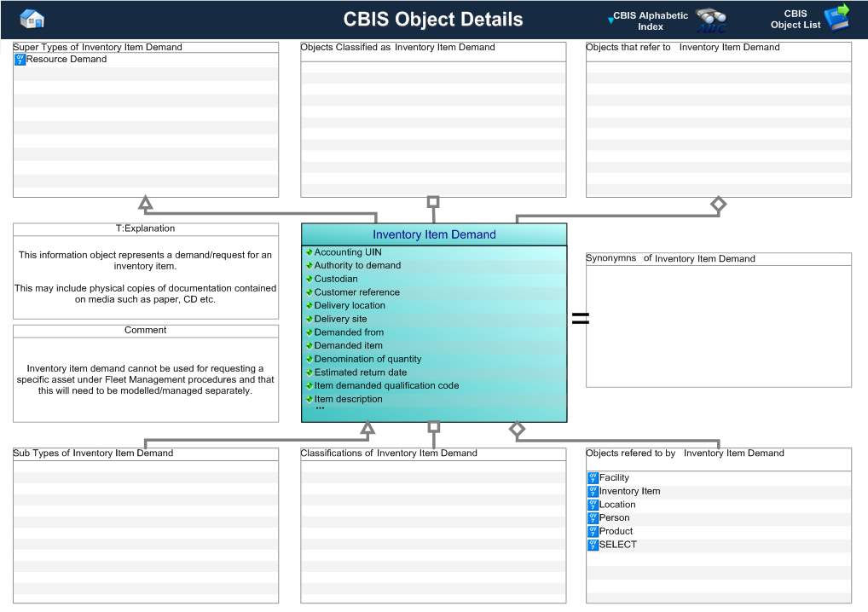Click the Item demanded qualification code icon
Image resolution: width=868 pixels, height=612 pixels.
pyautogui.click(x=310, y=385)
